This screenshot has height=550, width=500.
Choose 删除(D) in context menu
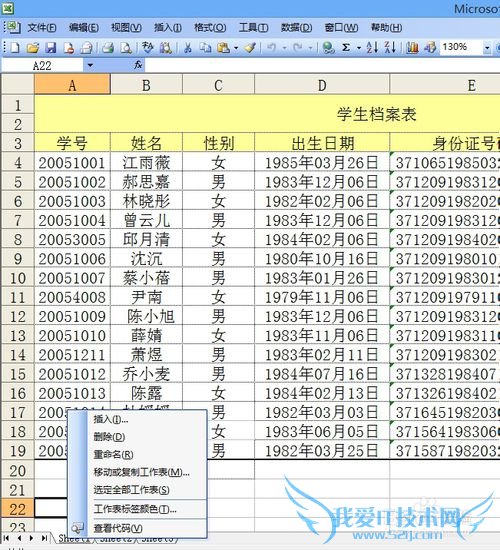coord(137,437)
